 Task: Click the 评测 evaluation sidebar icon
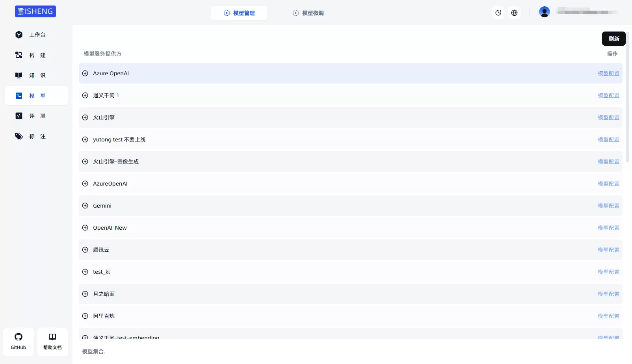[19, 116]
